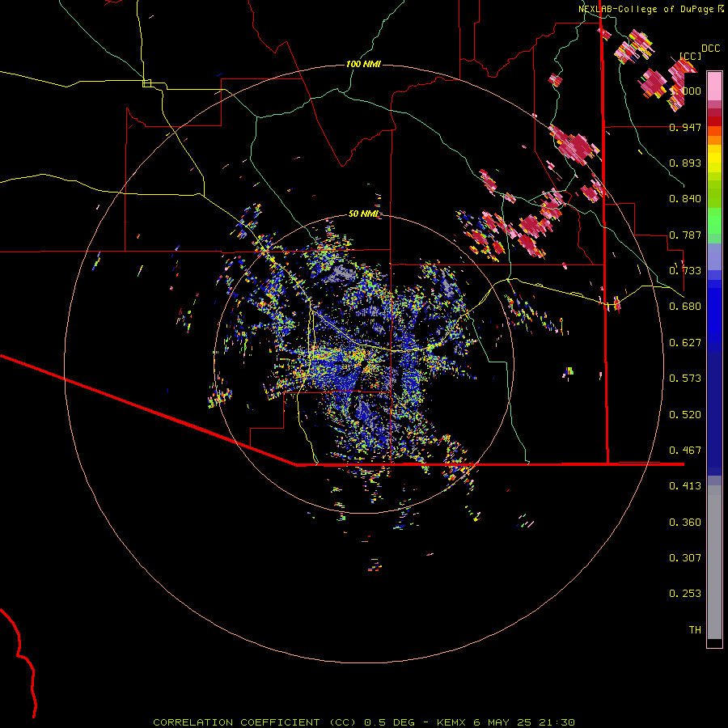Click the [CC] label above the color bar
The height and width of the screenshot is (728, 728).
(x=690, y=56)
